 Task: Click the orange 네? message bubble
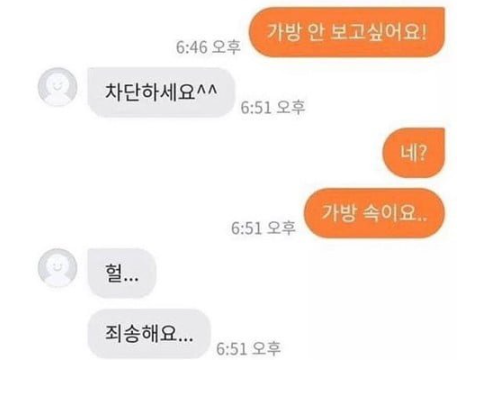pos(413,153)
